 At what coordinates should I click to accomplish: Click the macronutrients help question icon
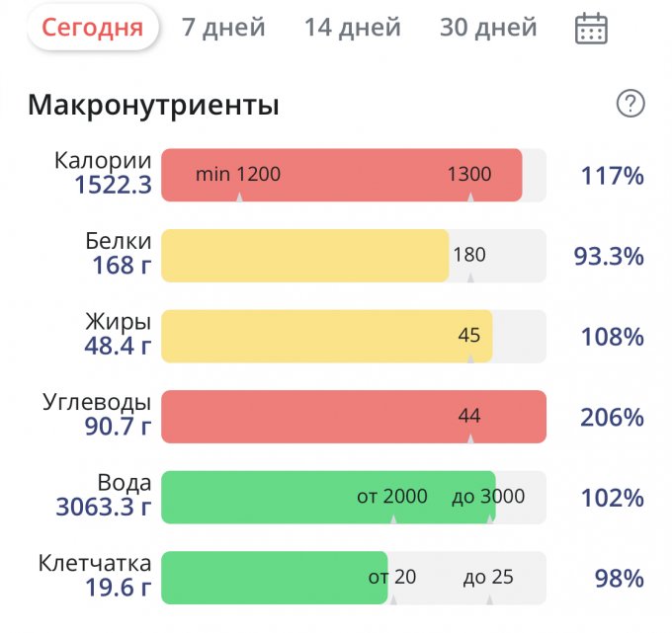pyautogui.click(x=630, y=104)
